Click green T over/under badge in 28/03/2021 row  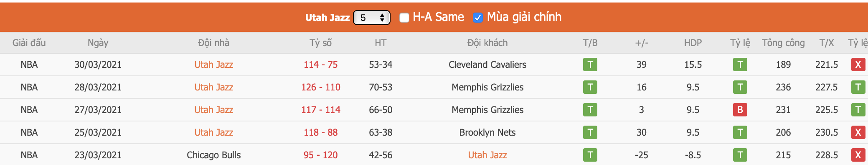pos(858,87)
